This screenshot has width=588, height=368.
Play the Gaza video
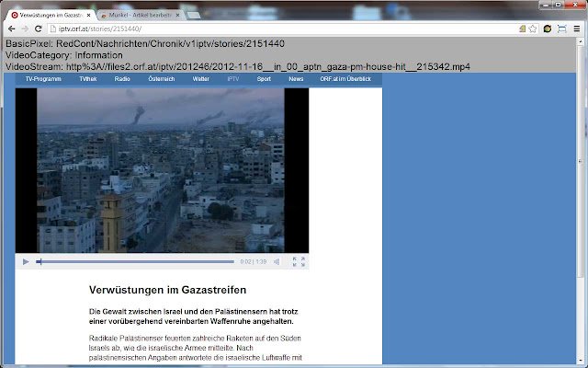click(x=26, y=261)
